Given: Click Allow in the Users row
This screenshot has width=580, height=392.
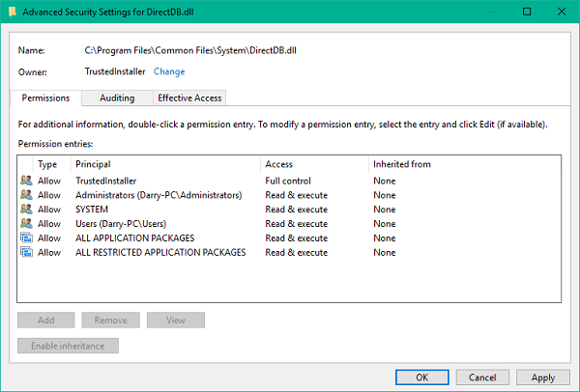Looking at the screenshot, I should pyautogui.click(x=49, y=224).
